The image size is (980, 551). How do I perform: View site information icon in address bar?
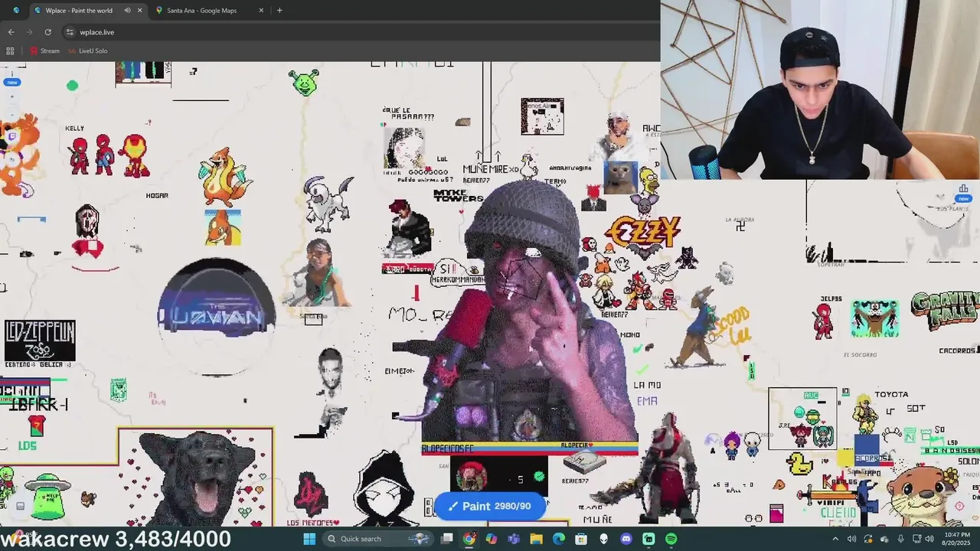click(70, 32)
